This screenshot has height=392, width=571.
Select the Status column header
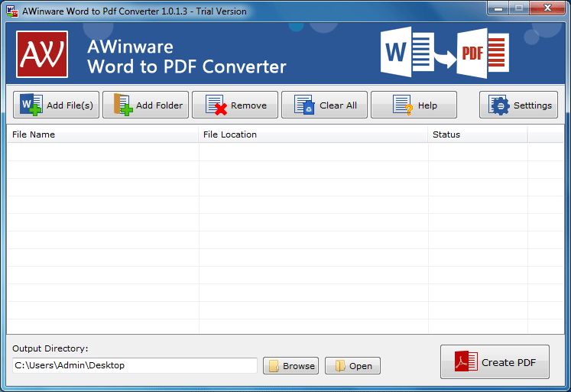477,134
